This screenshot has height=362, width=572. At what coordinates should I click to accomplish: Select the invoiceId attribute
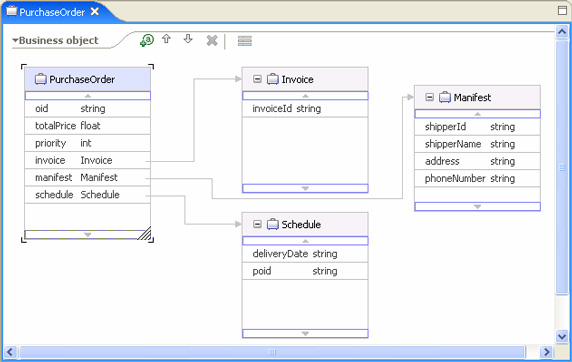point(272,108)
